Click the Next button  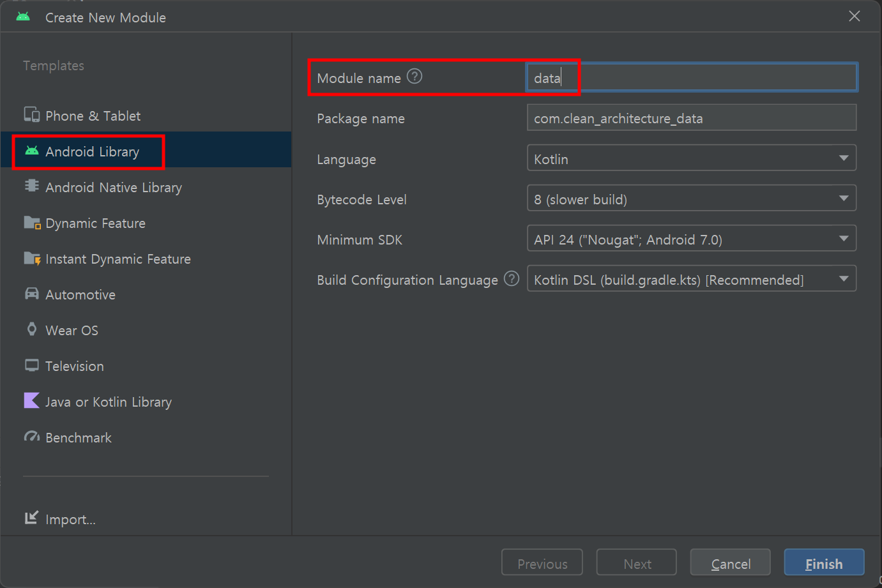pos(637,563)
